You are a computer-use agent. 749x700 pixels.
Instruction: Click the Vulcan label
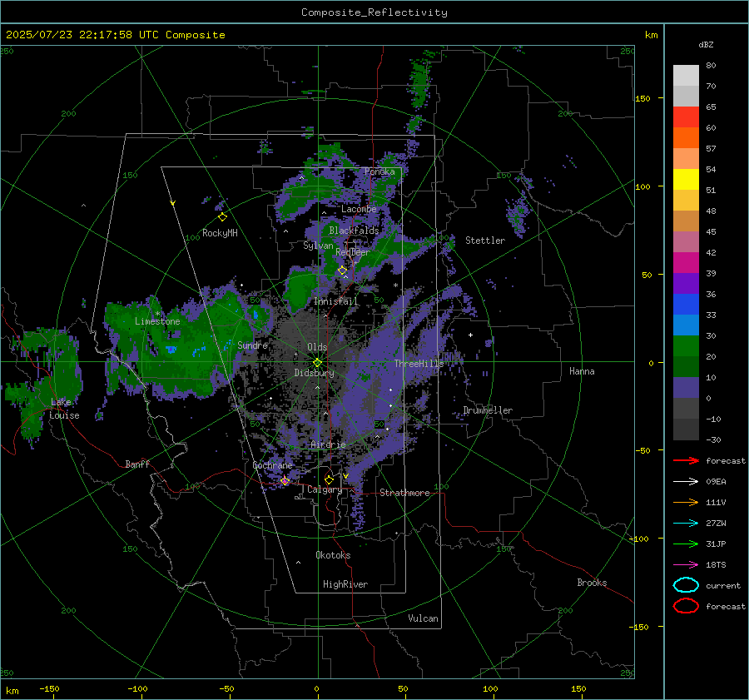[x=423, y=618]
